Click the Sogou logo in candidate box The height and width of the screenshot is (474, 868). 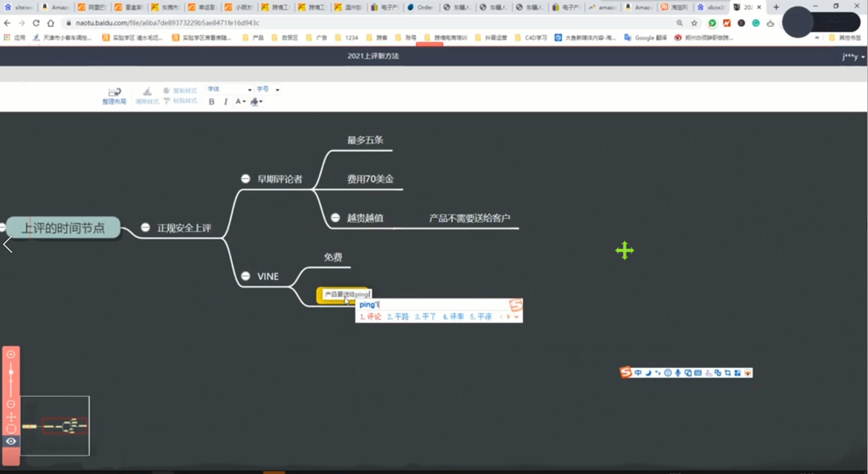click(x=516, y=305)
